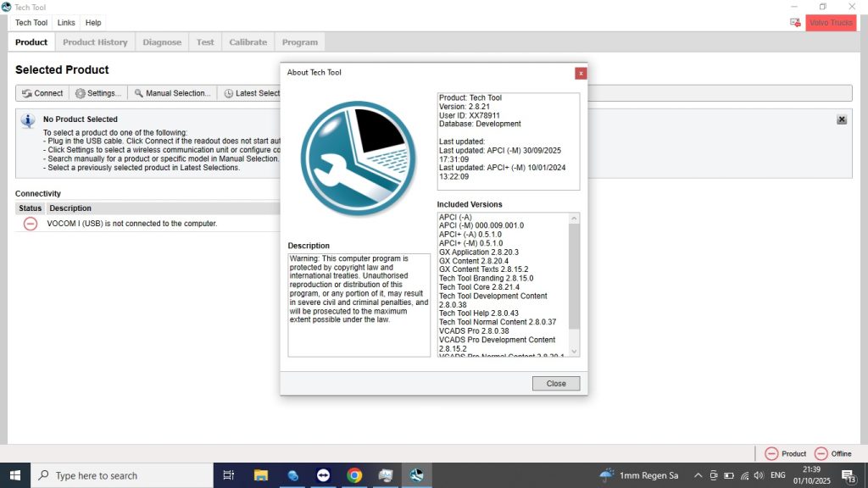Open Manual Selection in the toolbar
Viewport: 868px width, 488px height.
pos(172,93)
